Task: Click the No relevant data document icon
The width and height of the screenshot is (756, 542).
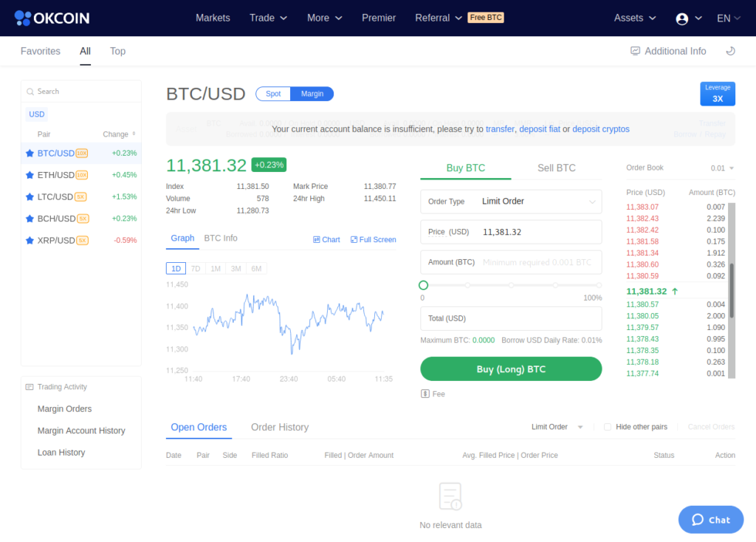Action: 450,496
